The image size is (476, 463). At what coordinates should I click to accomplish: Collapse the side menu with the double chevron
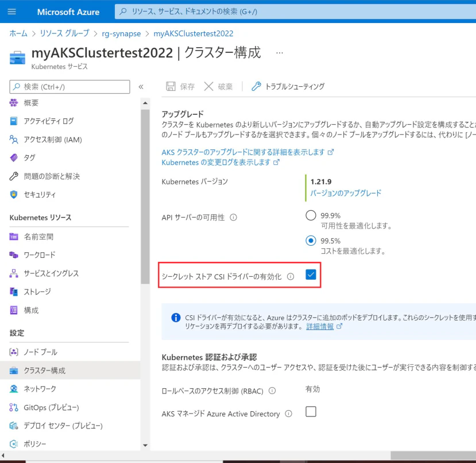click(141, 87)
